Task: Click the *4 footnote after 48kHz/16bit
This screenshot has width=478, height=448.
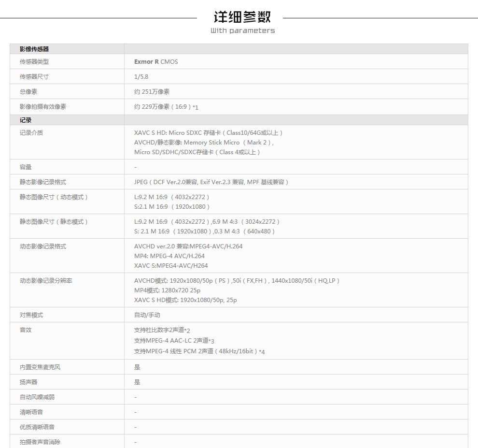Action: pos(262,352)
